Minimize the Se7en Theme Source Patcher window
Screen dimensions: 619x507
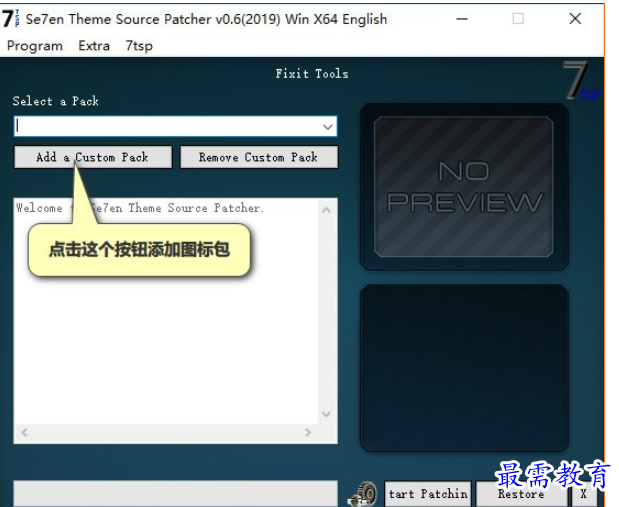click(462, 19)
